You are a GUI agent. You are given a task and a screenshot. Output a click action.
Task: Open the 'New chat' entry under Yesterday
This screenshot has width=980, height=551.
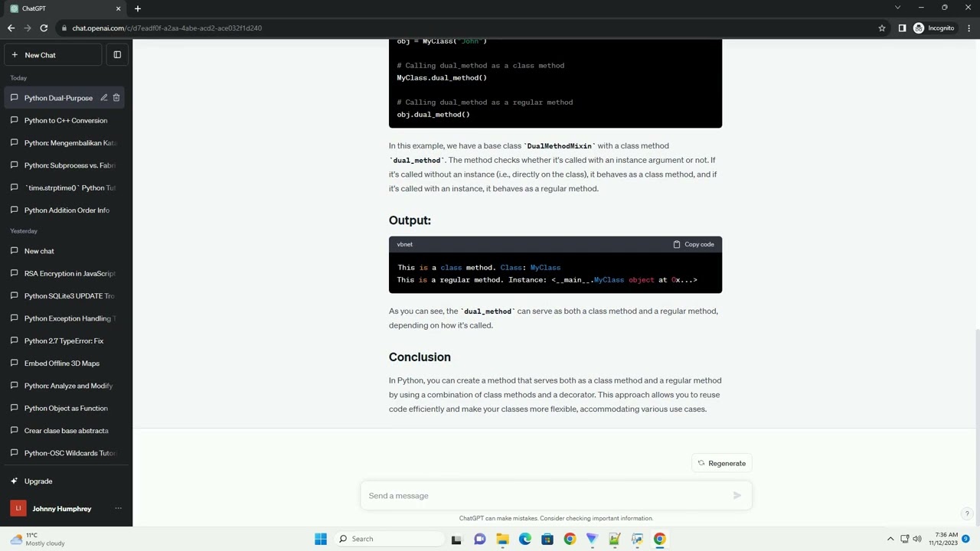tap(66, 251)
